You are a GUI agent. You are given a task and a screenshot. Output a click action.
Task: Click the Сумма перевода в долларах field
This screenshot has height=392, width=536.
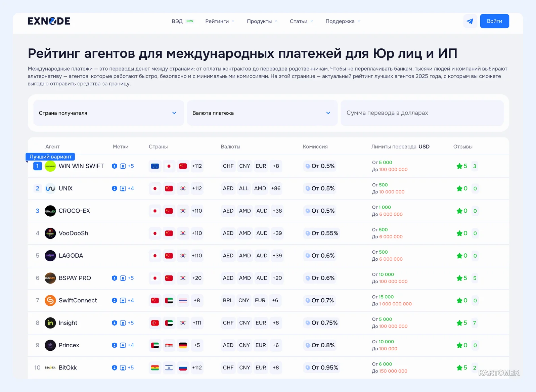[x=422, y=113]
